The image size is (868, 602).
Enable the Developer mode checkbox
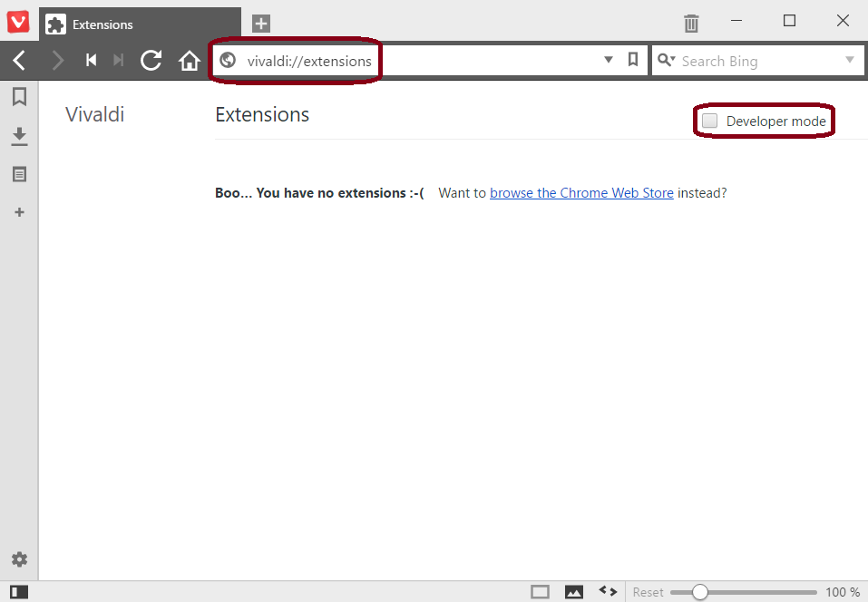click(709, 121)
